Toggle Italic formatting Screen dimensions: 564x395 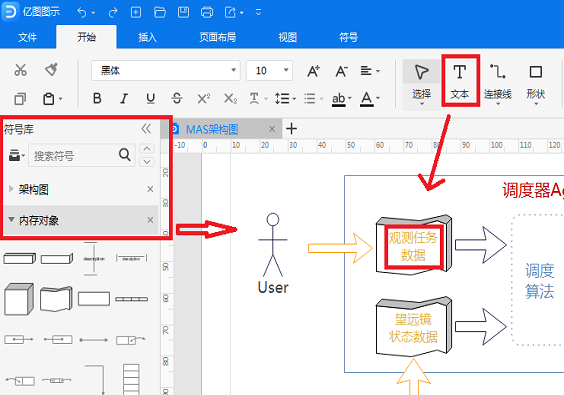pos(124,98)
